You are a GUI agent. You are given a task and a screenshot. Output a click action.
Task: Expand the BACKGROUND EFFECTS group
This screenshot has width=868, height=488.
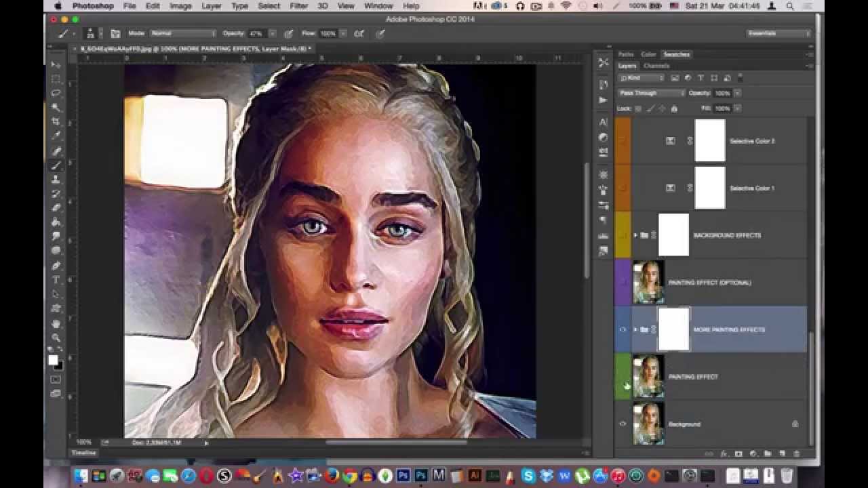(635, 235)
